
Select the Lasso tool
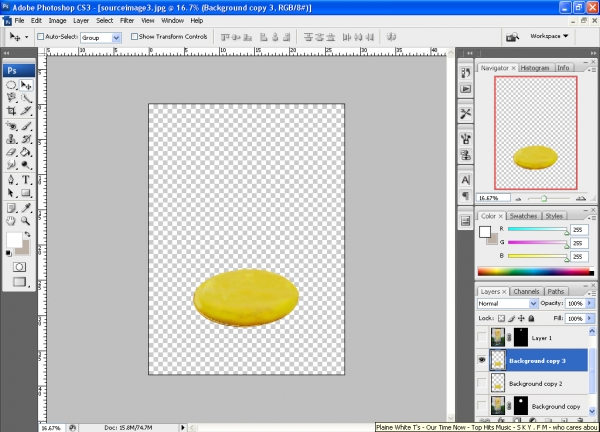(11, 98)
